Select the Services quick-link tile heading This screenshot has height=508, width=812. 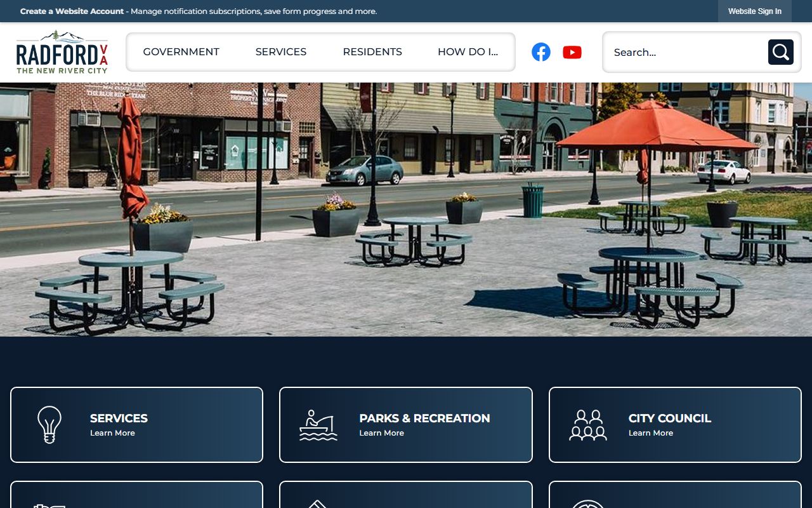[x=119, y=418]
